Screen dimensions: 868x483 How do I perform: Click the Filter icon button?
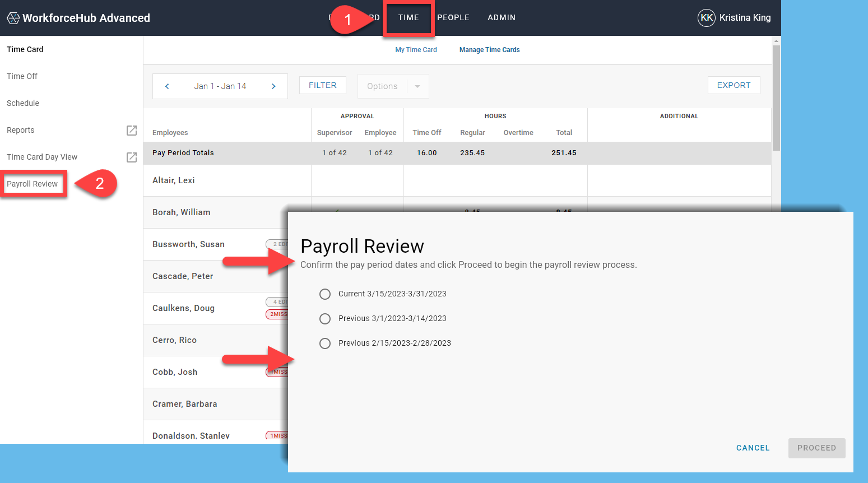[322, 85]
